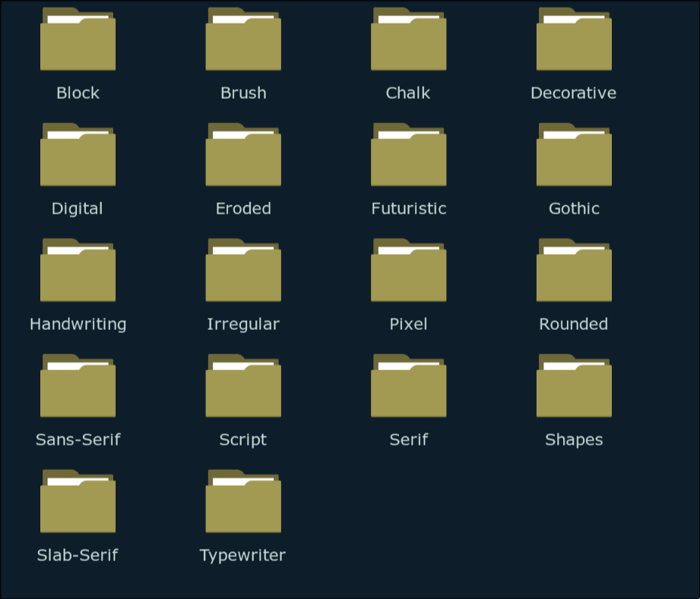
Task: Select the Serif folder icon
Action: (x=408, y=385)
